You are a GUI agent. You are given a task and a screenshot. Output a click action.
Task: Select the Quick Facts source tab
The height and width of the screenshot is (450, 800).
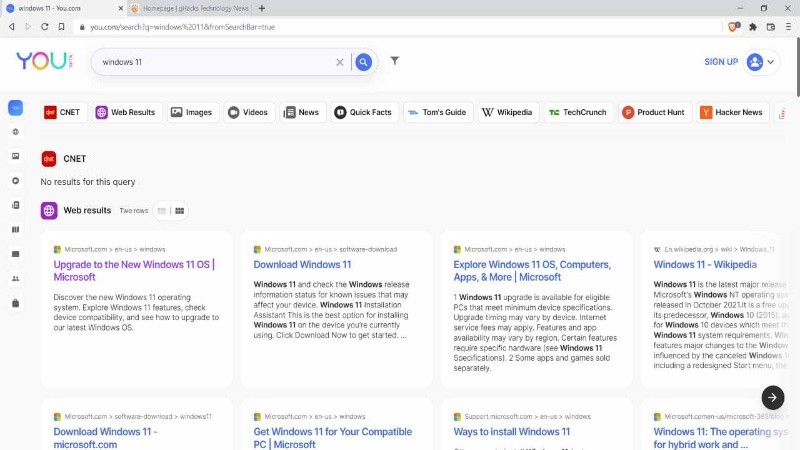pos(363,112)
